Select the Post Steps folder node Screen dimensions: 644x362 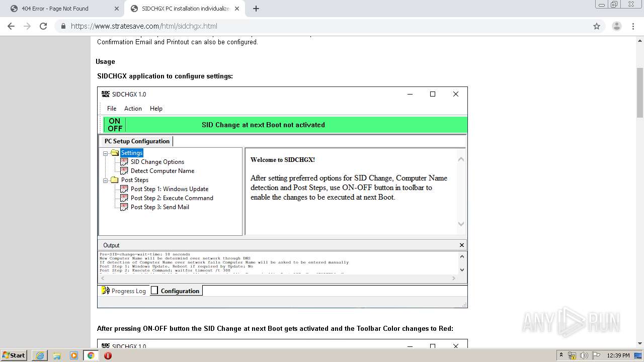(135, 180)
